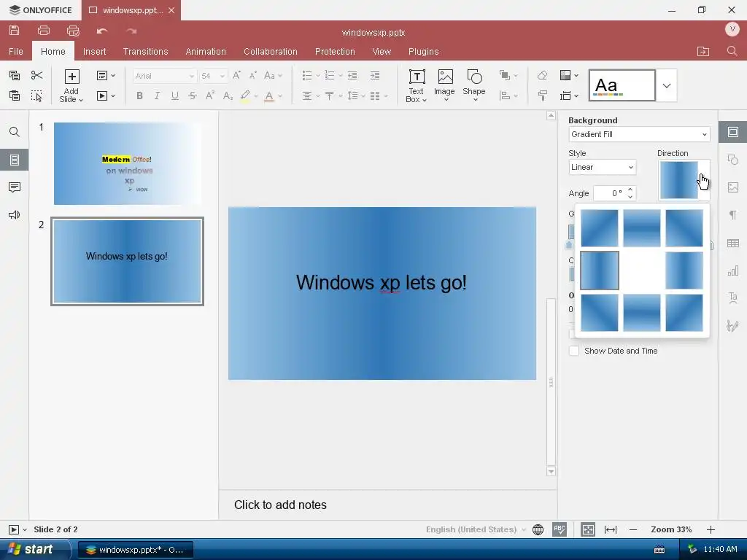Click the Quick Print icon

(x=73, y=31)
